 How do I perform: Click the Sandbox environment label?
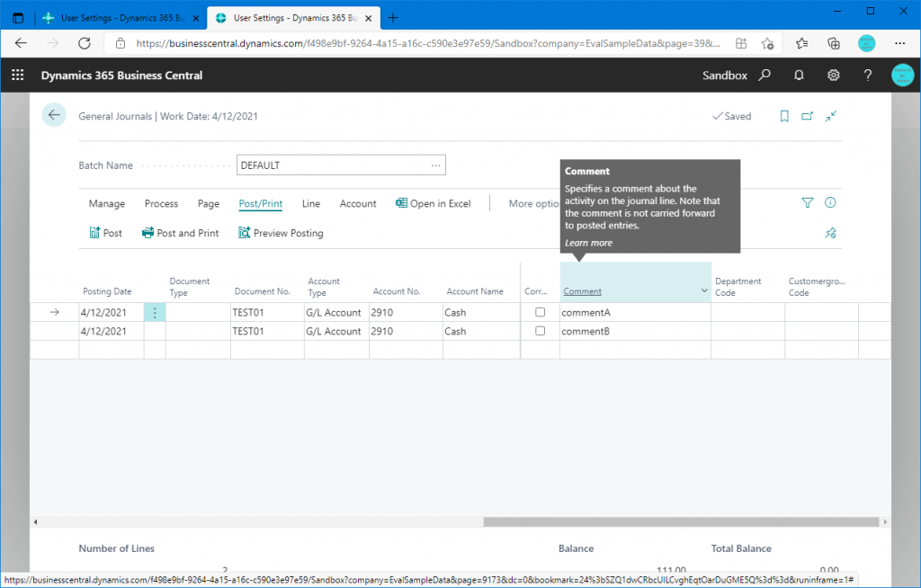(724, 76)
